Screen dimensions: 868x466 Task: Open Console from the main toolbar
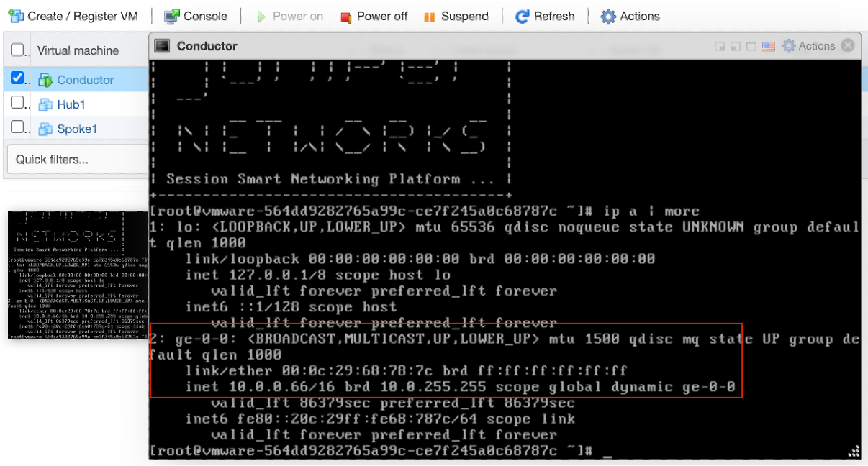click(195, 16)
